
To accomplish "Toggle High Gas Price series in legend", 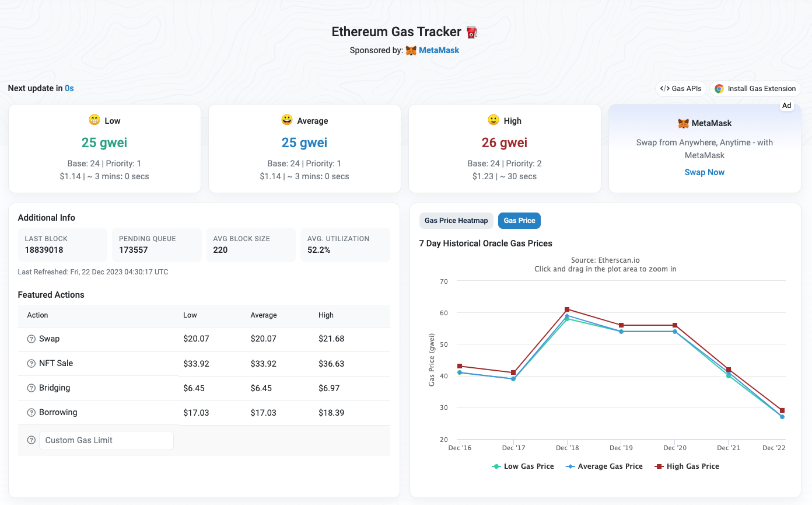I will [x=687, y=466].
